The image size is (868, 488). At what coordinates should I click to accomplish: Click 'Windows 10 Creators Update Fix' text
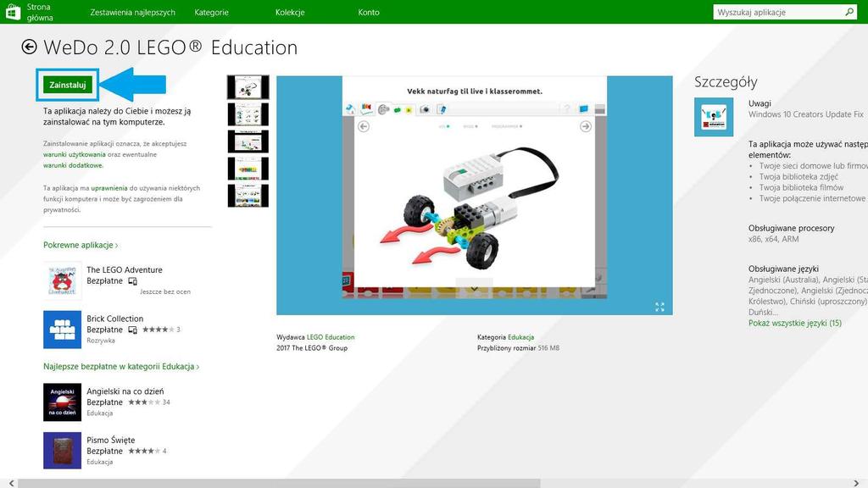[806, 114]
